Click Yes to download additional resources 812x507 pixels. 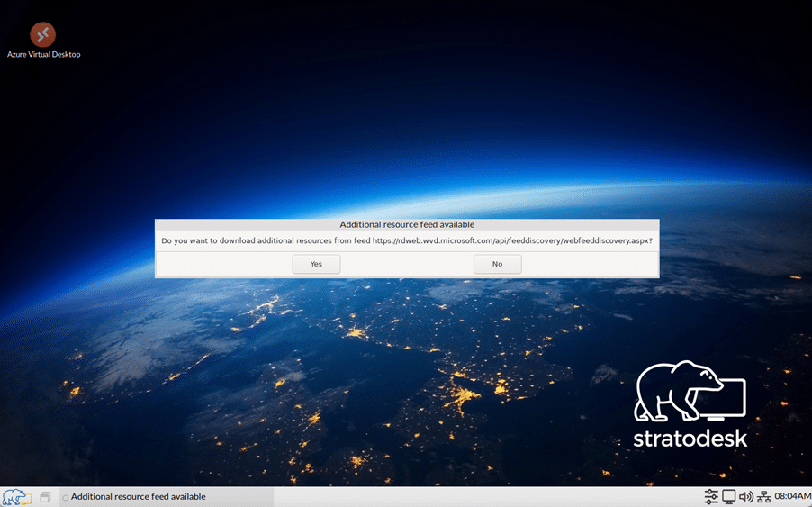316,264
